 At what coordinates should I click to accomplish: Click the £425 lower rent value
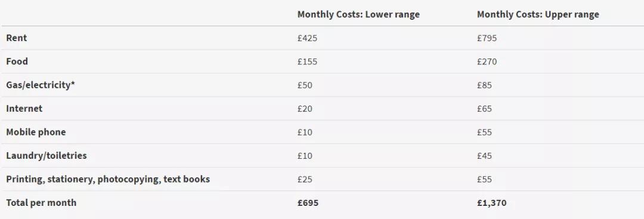[308, 38]
